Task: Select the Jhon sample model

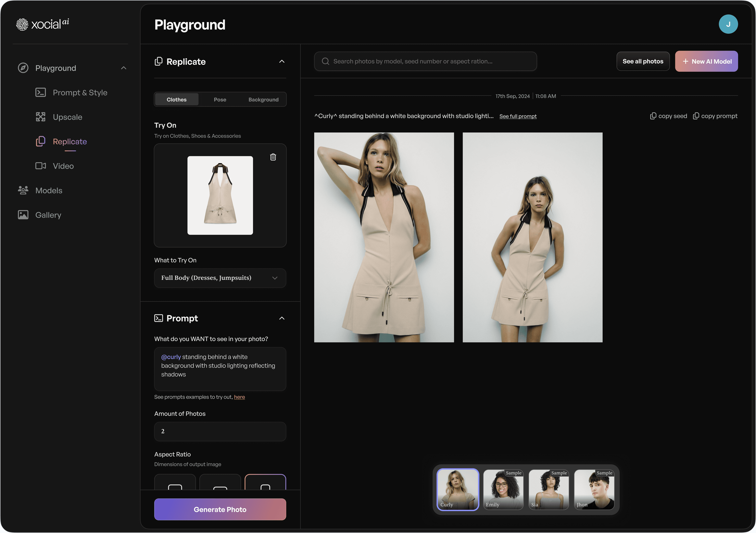Action: [594, 489]
